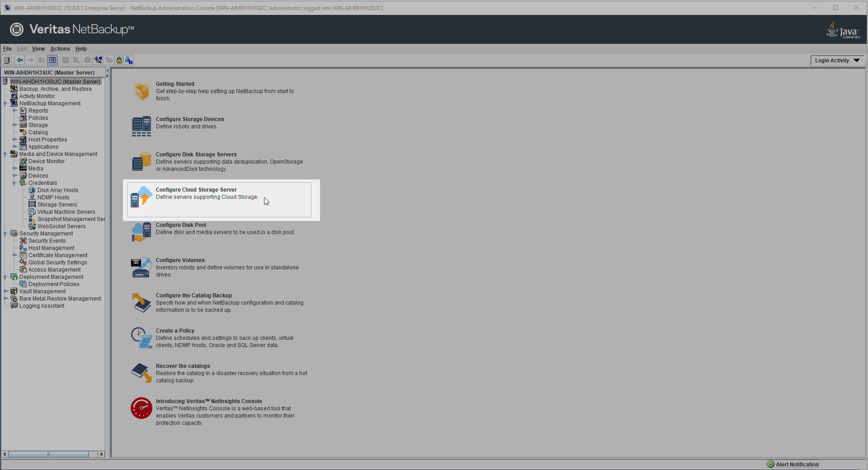Toggle the show/hide tree pane toolbar button
868x470 pixels.
[52, 60]
